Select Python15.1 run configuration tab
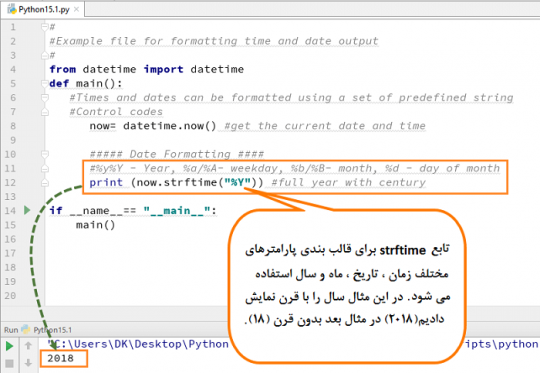Screen dimensions: 540x373 tap(47, 330)
